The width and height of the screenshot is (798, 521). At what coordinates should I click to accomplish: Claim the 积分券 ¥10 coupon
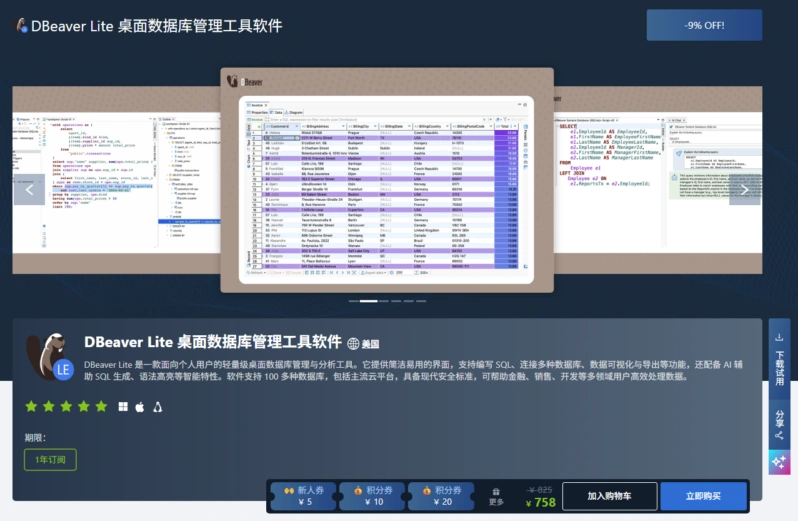(x=373, y=496)
